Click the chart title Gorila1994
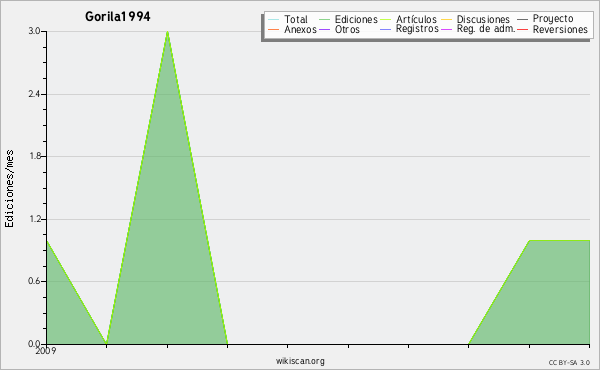 118,16
